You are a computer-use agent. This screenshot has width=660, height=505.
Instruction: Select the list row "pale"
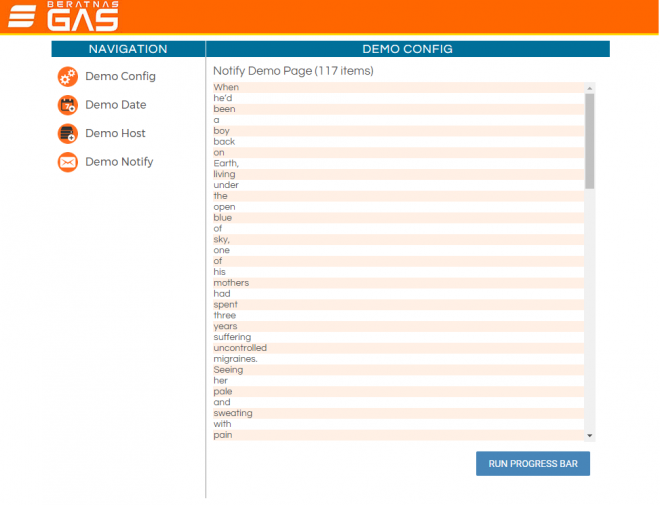pos(399,392)
